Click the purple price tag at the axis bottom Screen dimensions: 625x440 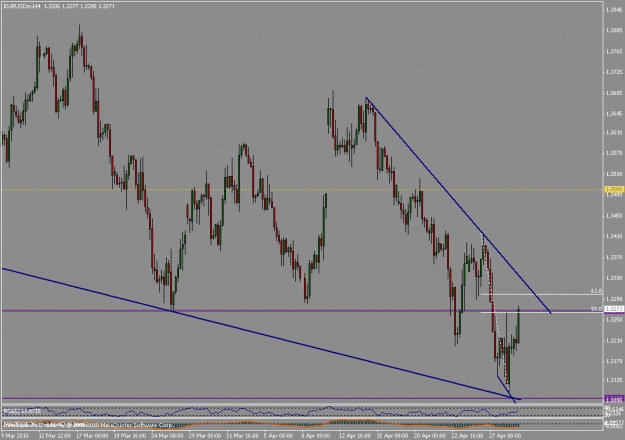[x=614, y=399]
